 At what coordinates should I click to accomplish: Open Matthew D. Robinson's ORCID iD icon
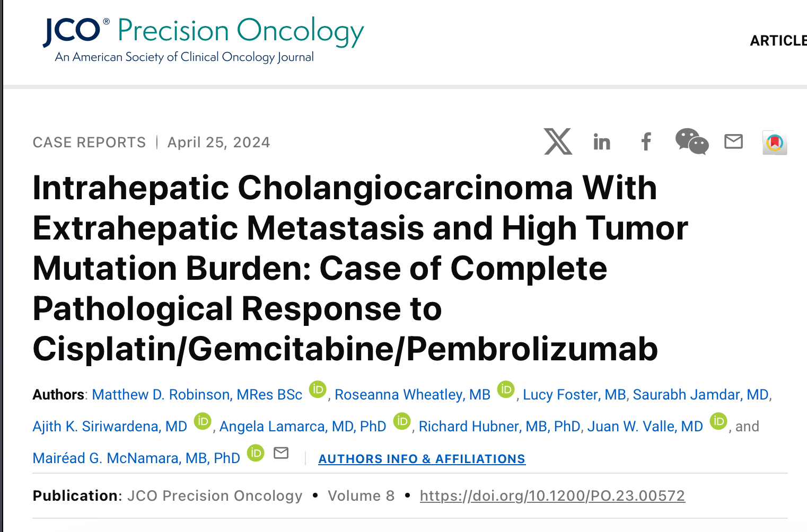(318, 389)
